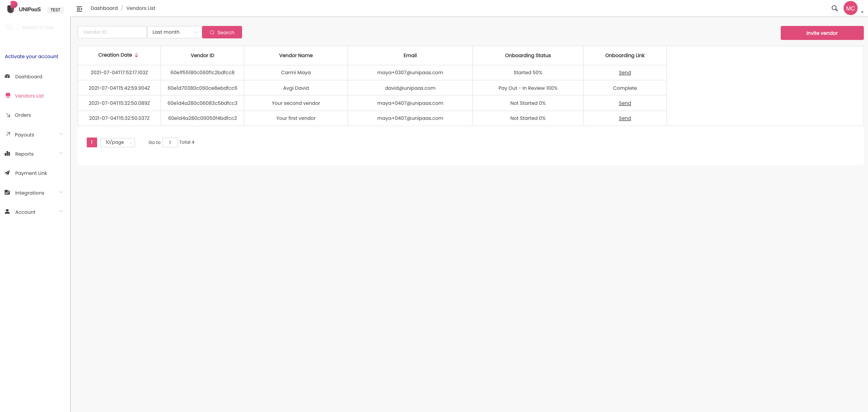Click the Reports bar chart icon

click(x=8, y=154)
